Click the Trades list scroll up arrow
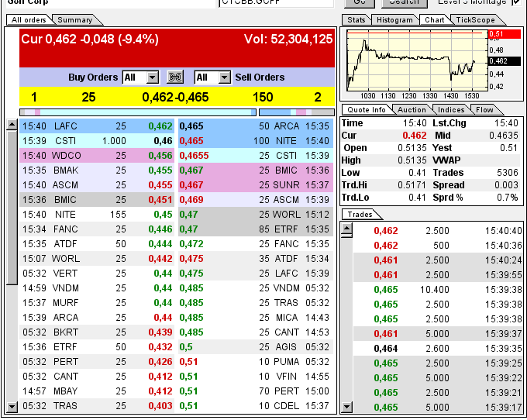 [x=346, y=229]
